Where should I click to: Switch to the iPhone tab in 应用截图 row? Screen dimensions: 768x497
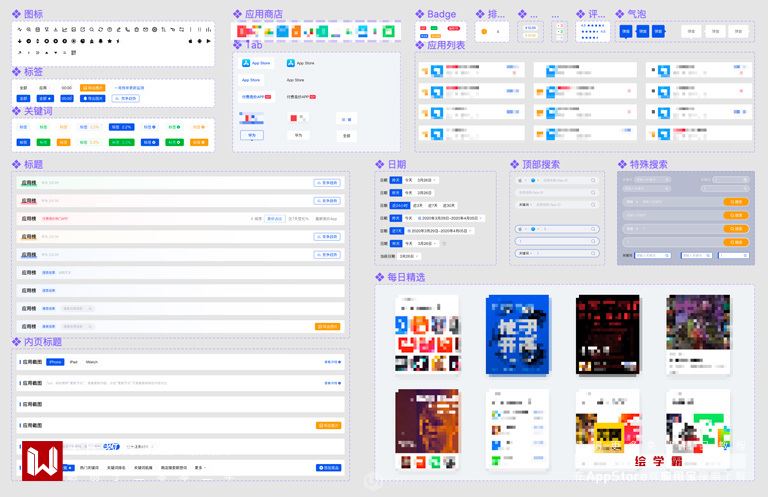coord(55,362)
